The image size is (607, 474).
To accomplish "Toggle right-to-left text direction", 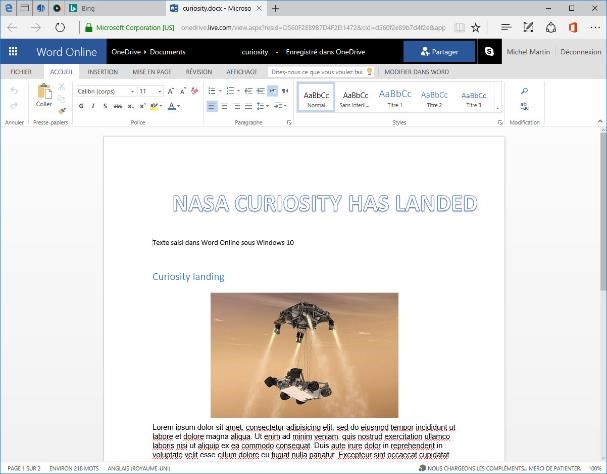I will tap(285, 91).
